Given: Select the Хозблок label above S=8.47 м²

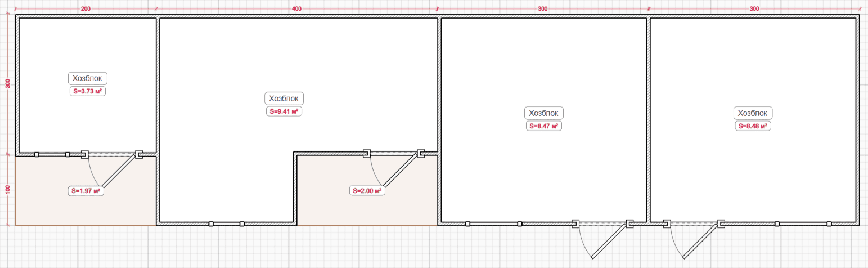Looking at the screenshot, I should click(544, 113).
